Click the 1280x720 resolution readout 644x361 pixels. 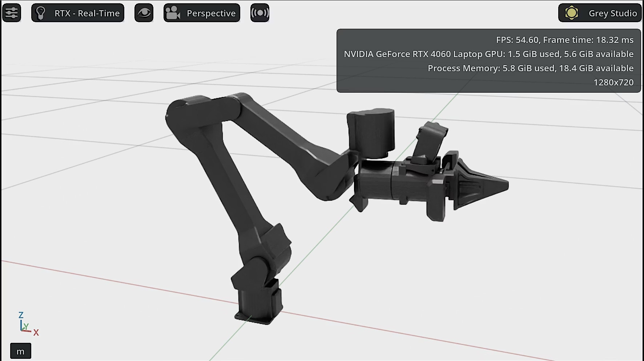point(613,83)
